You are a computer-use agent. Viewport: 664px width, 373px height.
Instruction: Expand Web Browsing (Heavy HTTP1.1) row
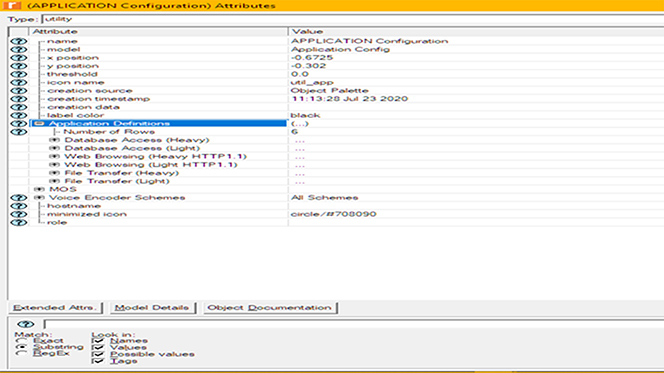[54, 157]
